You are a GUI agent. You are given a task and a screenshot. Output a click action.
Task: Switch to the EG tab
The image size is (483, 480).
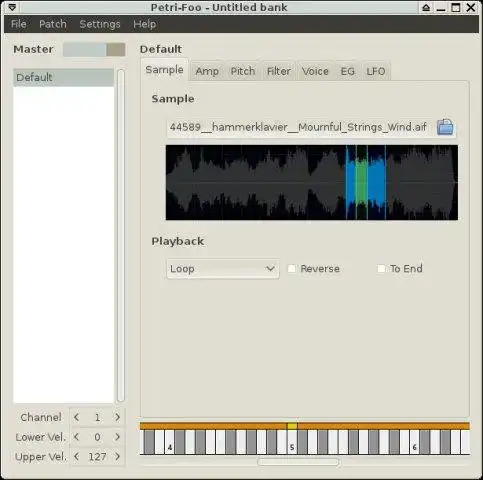(x=347, y=71)
